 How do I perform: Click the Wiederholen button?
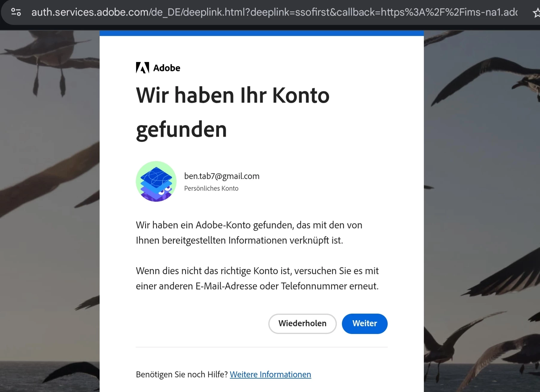pos(302,323)
